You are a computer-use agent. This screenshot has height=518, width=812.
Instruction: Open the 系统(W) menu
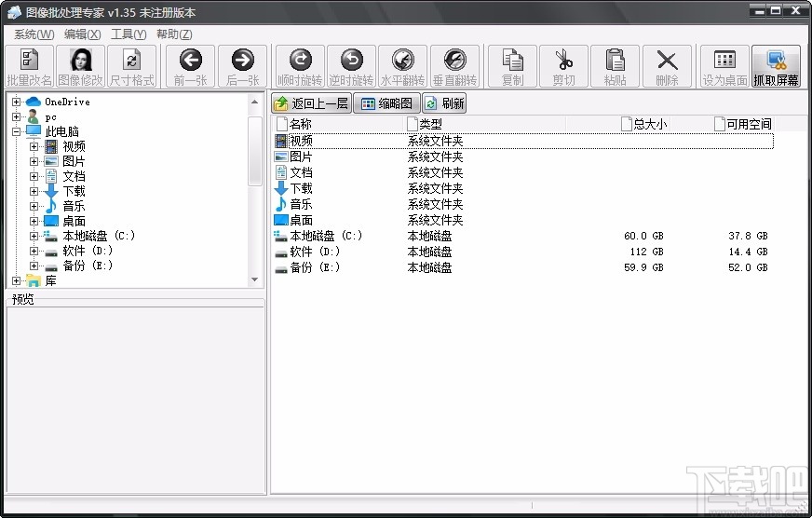[x=34, y=34]
